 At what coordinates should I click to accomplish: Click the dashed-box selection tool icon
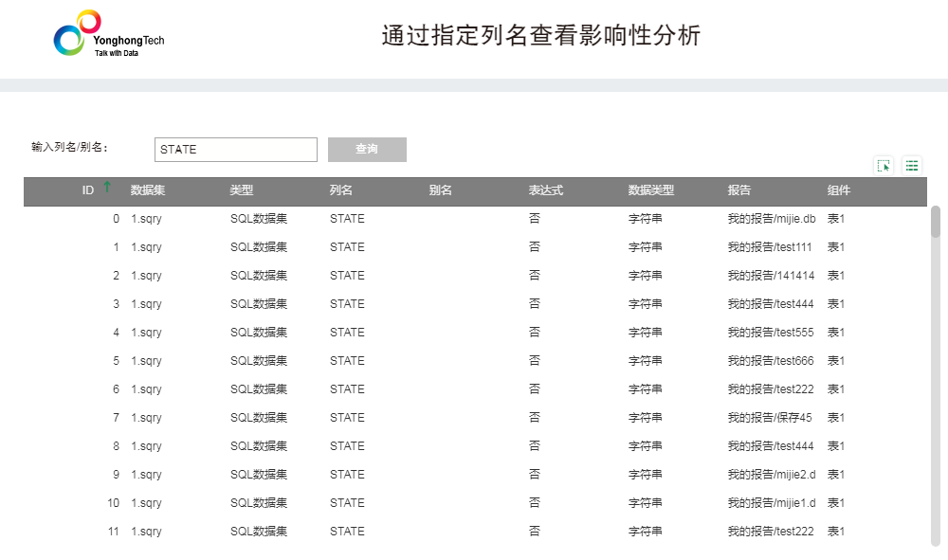(x=884, y=165)
